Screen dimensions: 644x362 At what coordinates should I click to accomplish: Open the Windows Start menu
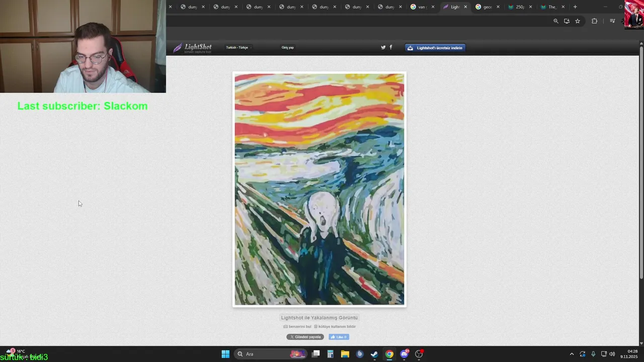coord(225,354)
